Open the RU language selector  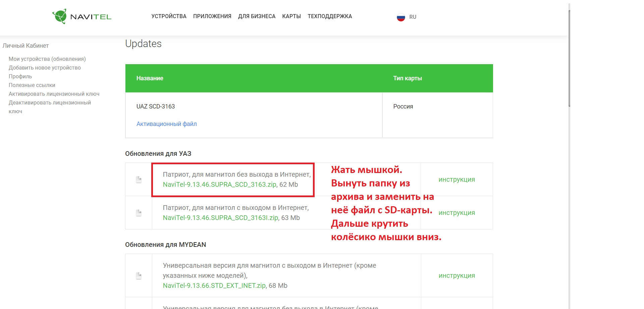pos(413,17)
